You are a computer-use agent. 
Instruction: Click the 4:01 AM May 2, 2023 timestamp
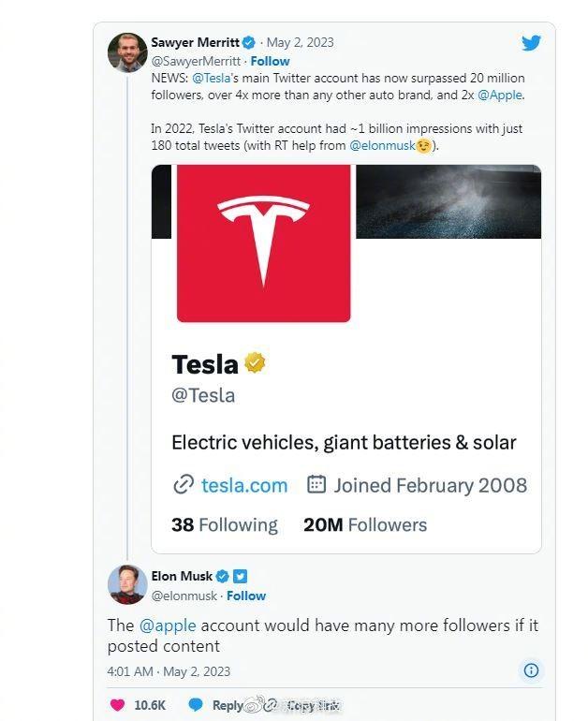[169, 671]
